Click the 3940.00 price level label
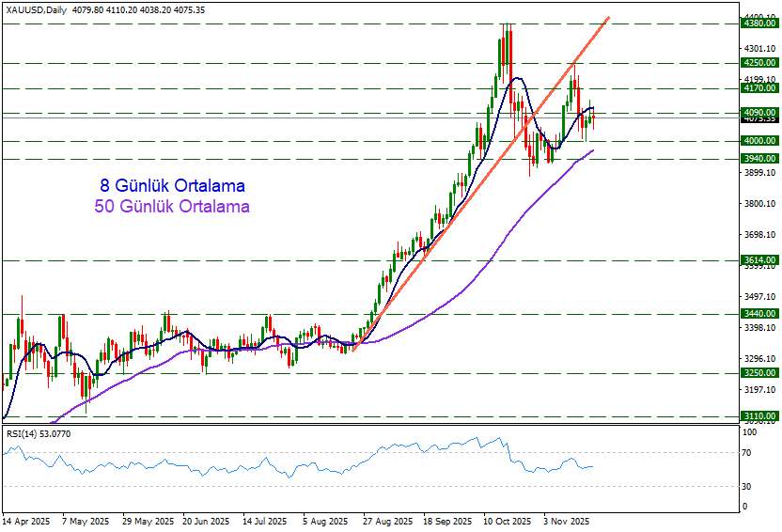The image size is (782, 532). click(x=758, y=159)
